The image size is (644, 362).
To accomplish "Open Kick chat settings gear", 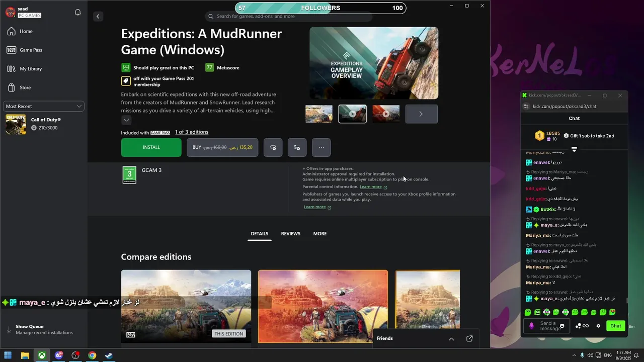I will click(598, 326).
